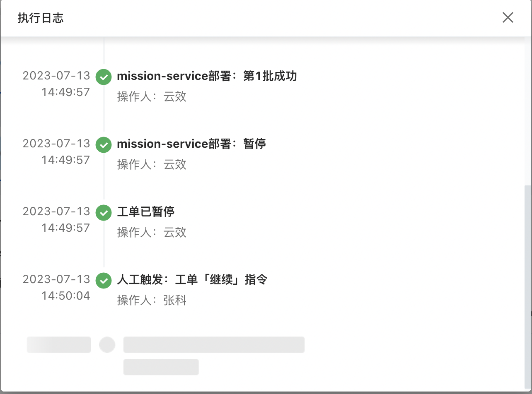Close the 执行日志 dialog

pos(508,17)
